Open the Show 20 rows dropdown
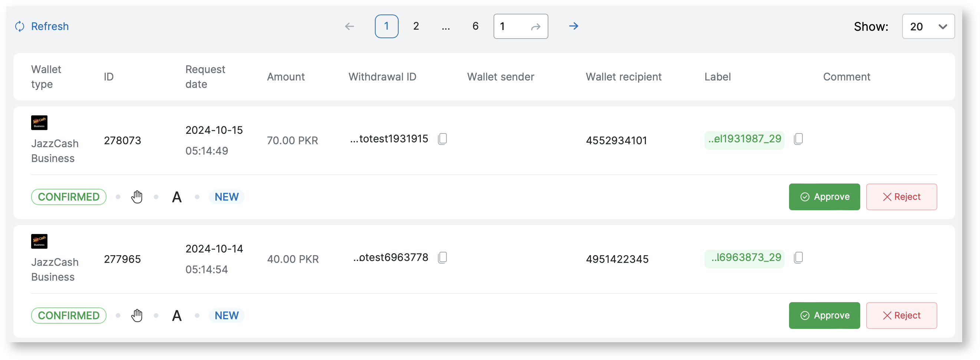The width and height of the screenshot is (980, 360). pos(928,26)
